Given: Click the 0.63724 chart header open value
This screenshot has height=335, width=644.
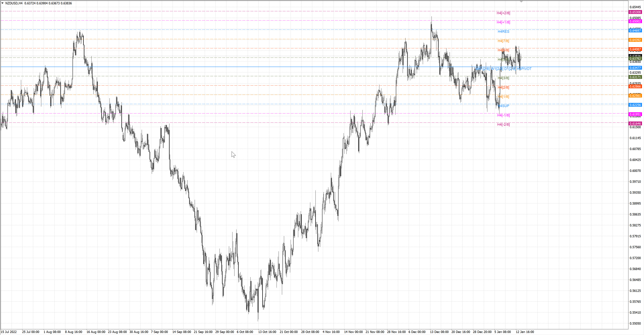Looking at the screenshot, I should click(x=30, y=3).
